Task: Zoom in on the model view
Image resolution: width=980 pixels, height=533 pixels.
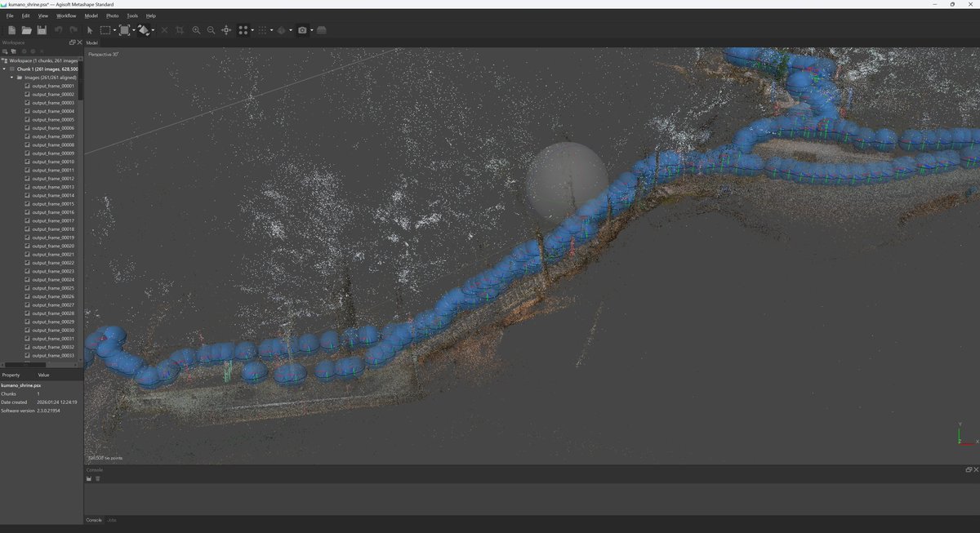Action: coord(196,30)
